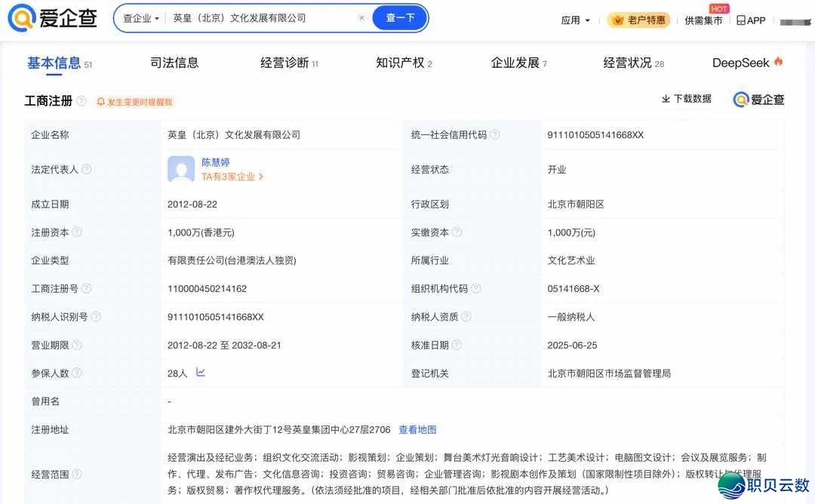Screen dimensions: 815x504
Task: Click help icon next to 纳税人资质
Action: point(466,316)
